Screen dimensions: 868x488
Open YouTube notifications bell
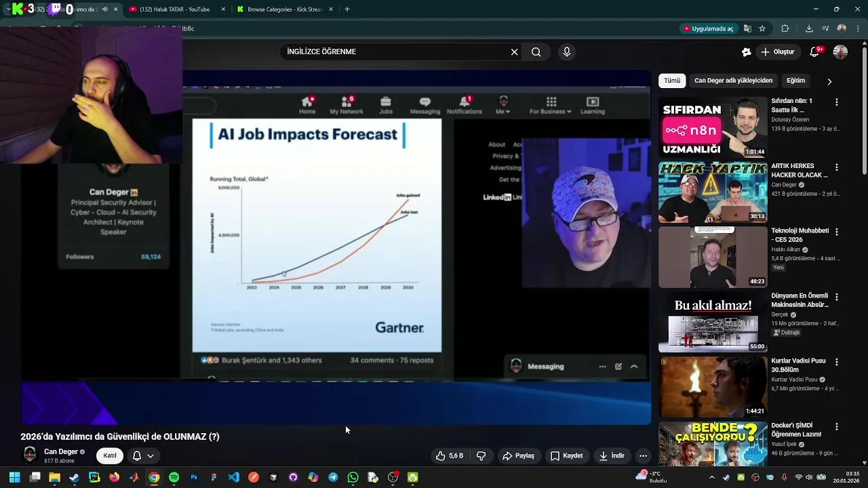(x=816, y=52)
